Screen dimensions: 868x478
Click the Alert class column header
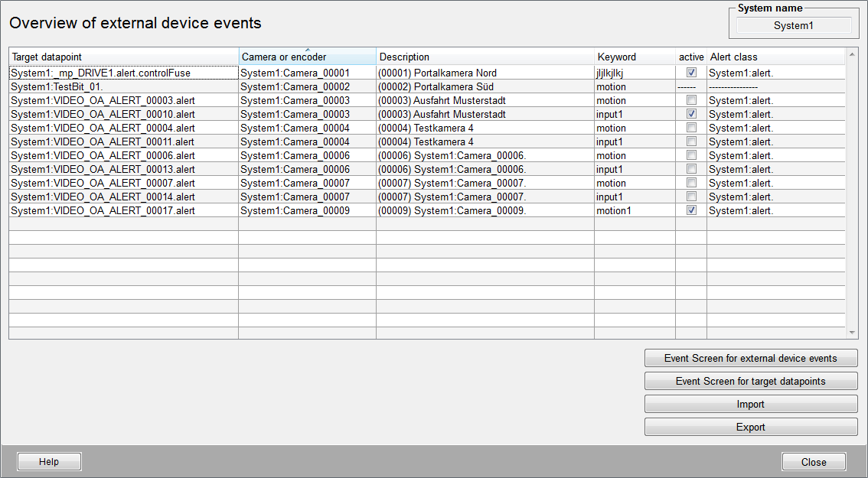click(775, 57)
